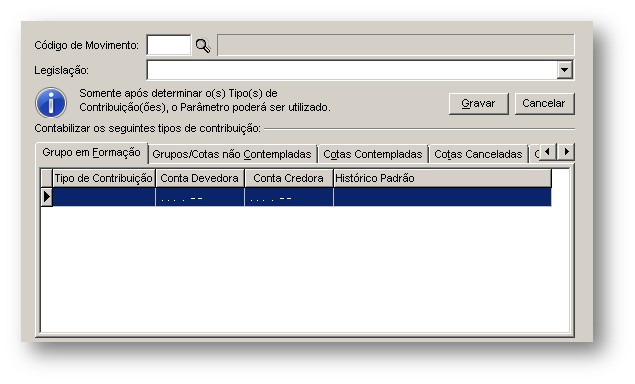The image size is (635, 384).
Task: Click the Histórico Padrão column header
Action: [x=442, y=178]
